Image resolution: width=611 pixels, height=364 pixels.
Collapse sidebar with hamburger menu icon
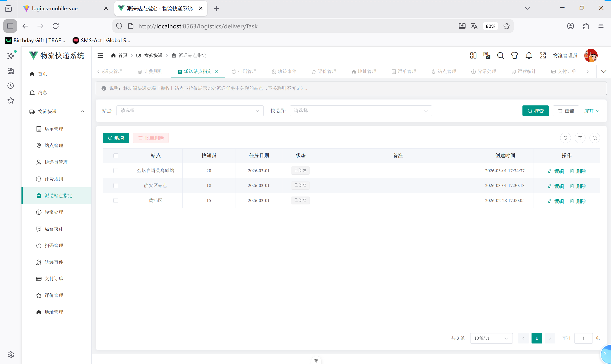[x=100, y=55]
